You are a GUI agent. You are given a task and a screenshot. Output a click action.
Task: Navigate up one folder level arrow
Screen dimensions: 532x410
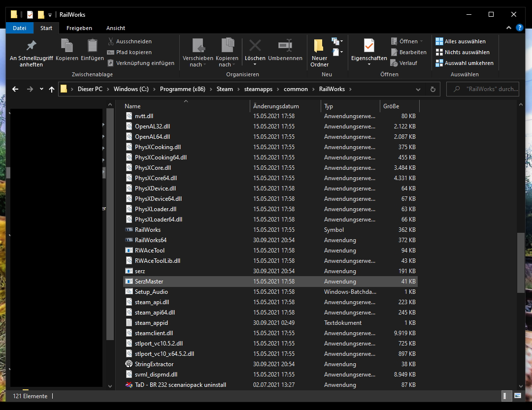(52, 89)
